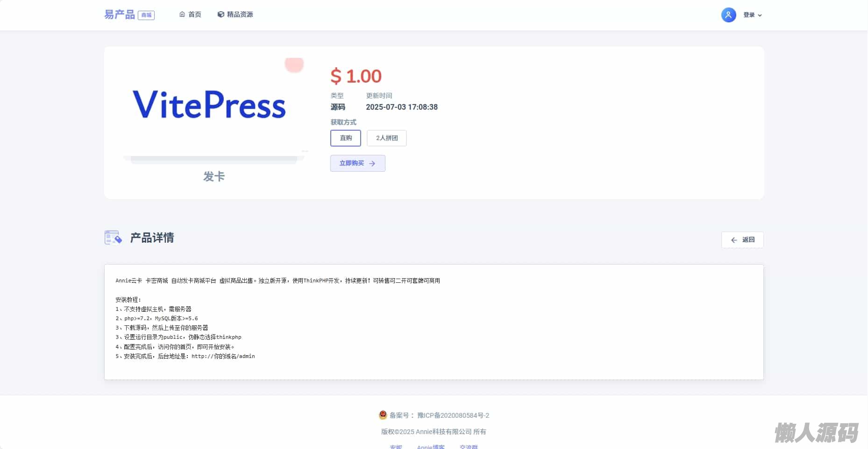868x449 pixels.
Task: Click the php>=7.2 requirement line
Action: pos(157,318)
